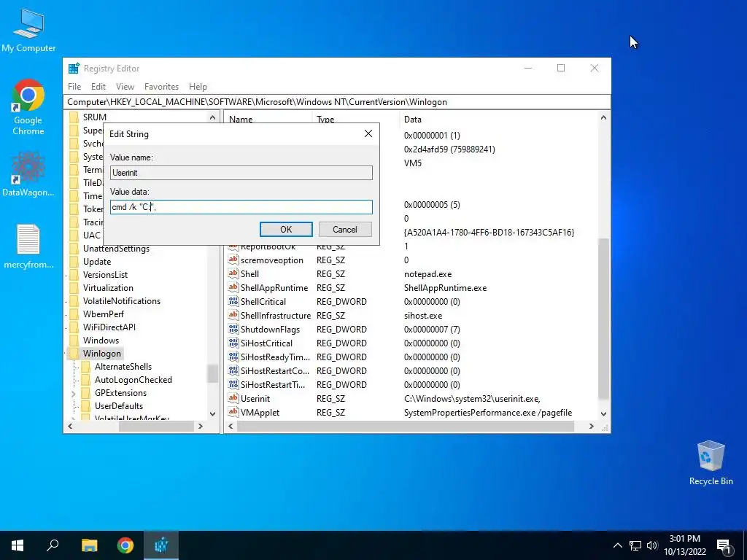Viewport: 747px width, 560px height.
Task: Open the volume tray icon
Action: (x=652, y=545)
